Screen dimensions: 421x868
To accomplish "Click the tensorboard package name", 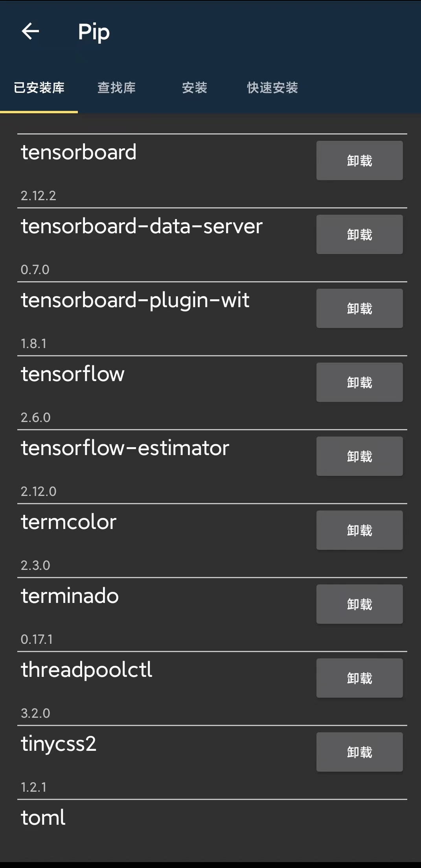I will [x=78, y=153].
